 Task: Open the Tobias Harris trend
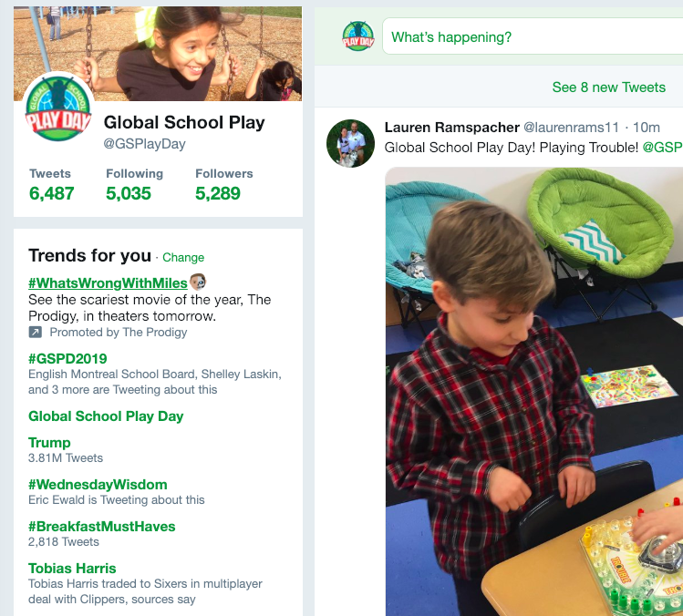click(72, 568)
